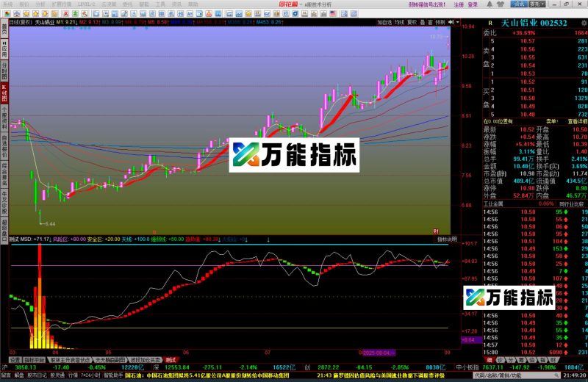
Task: Click 留言 in the status bar
Action: coord(6,375)
